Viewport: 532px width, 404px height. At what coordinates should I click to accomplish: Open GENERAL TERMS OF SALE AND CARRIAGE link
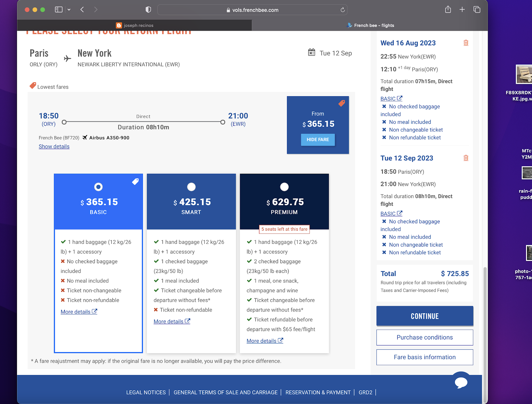(225, 392)
